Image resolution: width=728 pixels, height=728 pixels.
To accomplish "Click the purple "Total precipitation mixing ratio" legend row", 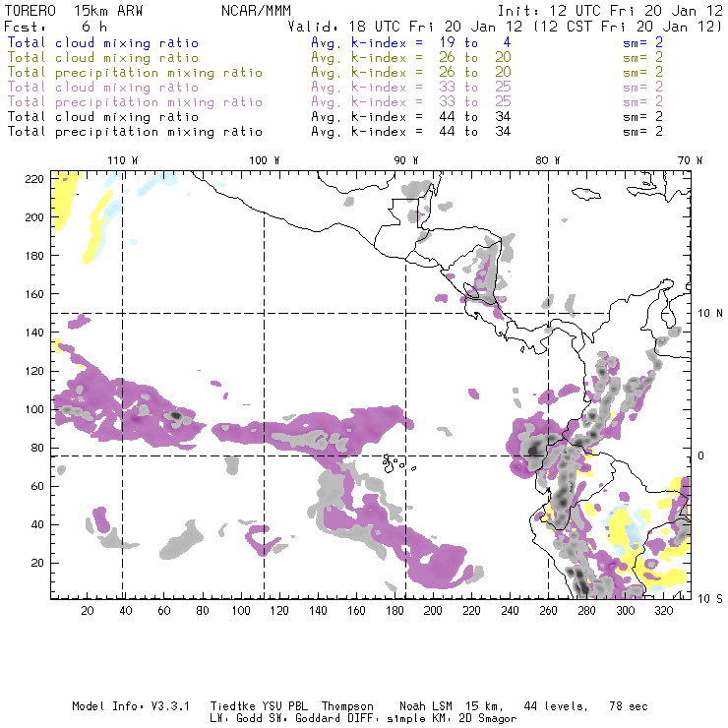I will pos(139,101).
